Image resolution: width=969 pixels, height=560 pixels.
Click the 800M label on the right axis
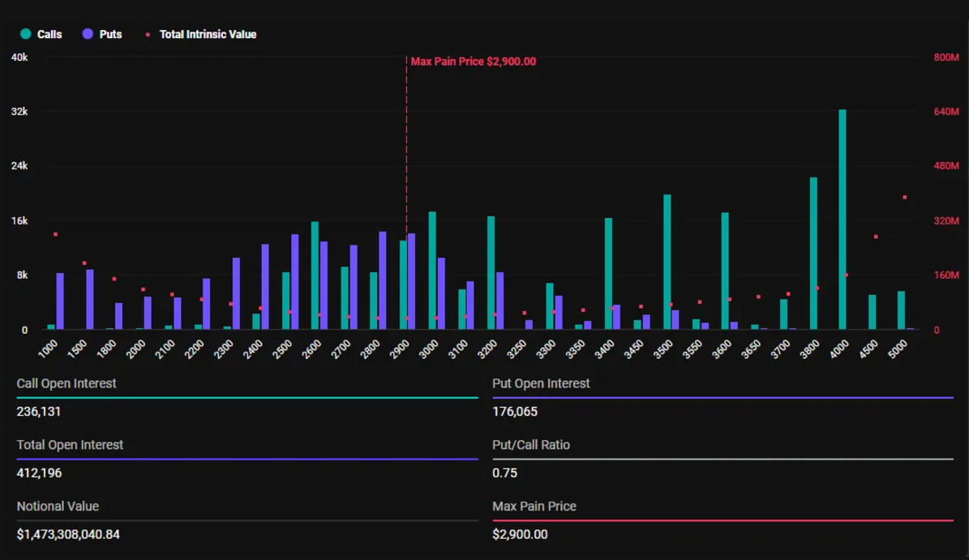click(x=946, y=58)
